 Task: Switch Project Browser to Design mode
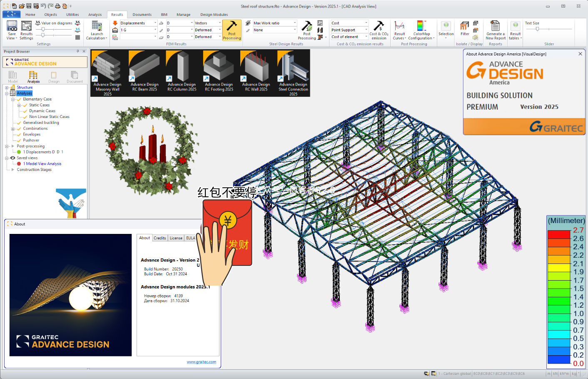pyautogui.click(x=54, y=77)
